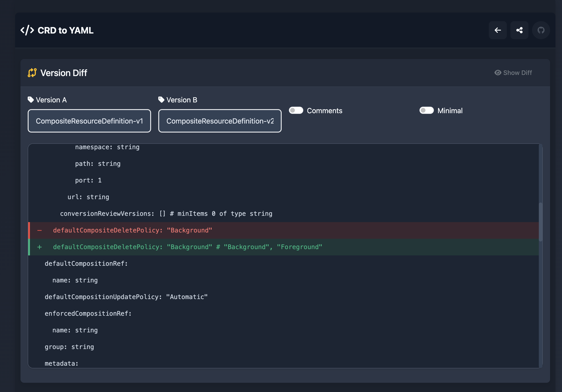This screenshot has width=562, height=392.
Task: Enable the Minimal switch
Action: (x=426, y=110)
